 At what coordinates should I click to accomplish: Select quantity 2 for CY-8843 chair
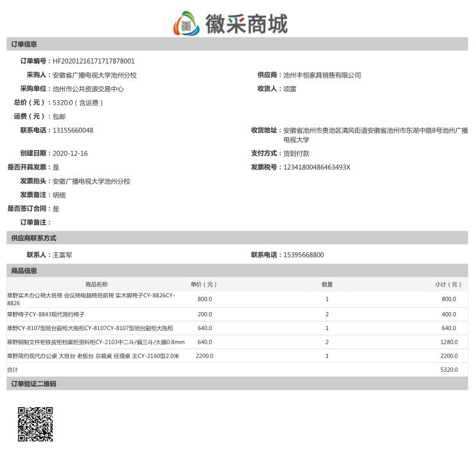coord(327,314)
